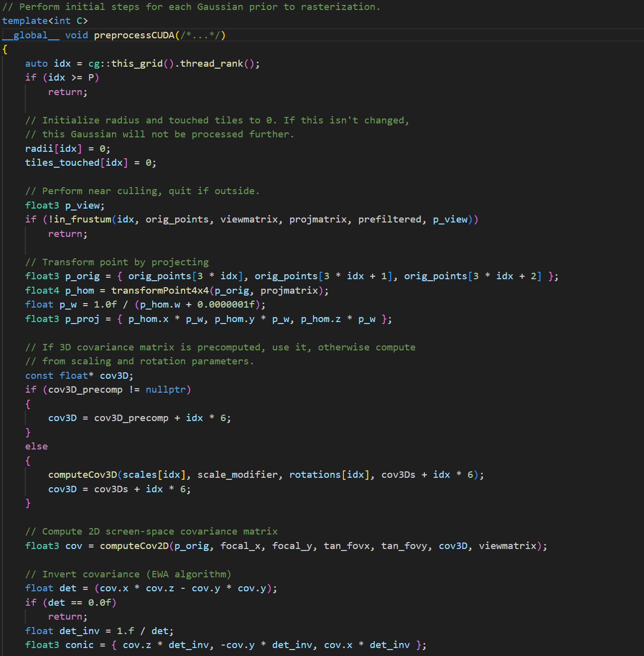The width and height of the screenshot is (644, 656).
Task: Click the collapsed /*...*/ parameter placeholder
Action: [x=201, y=35]
